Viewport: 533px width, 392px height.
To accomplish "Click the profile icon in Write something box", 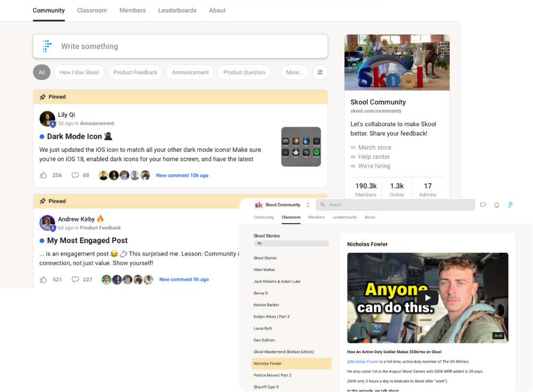I will pos(47,46).
